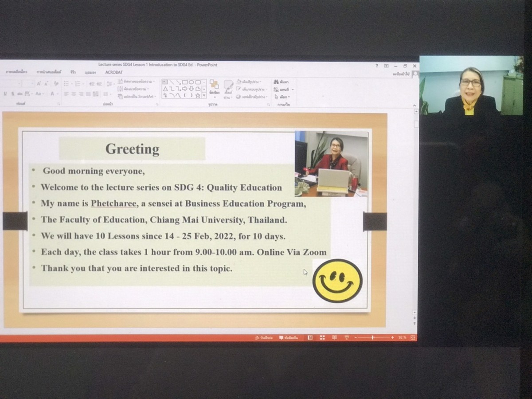This screenshot has width=532, height=399.
Task: Select the right arrow shape
Action: 184,89
